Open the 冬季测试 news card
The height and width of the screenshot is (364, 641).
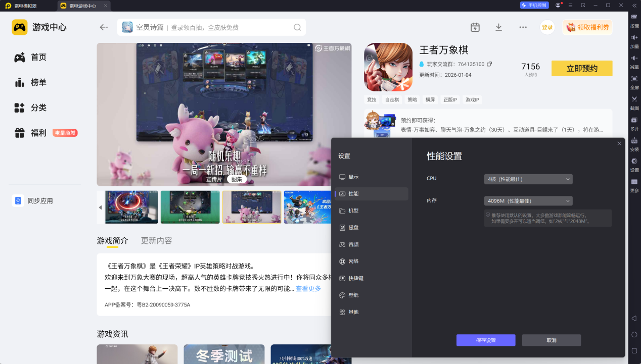(x=224, y=354)
